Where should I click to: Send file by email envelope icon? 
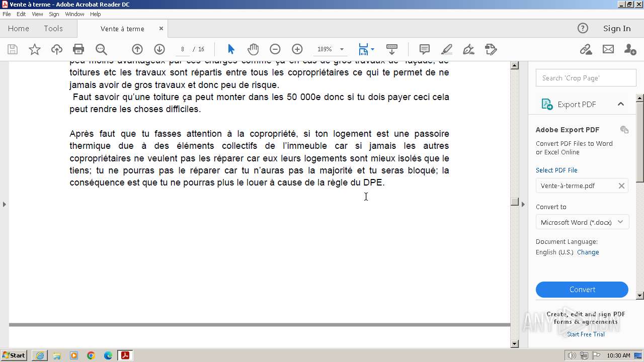608,49
